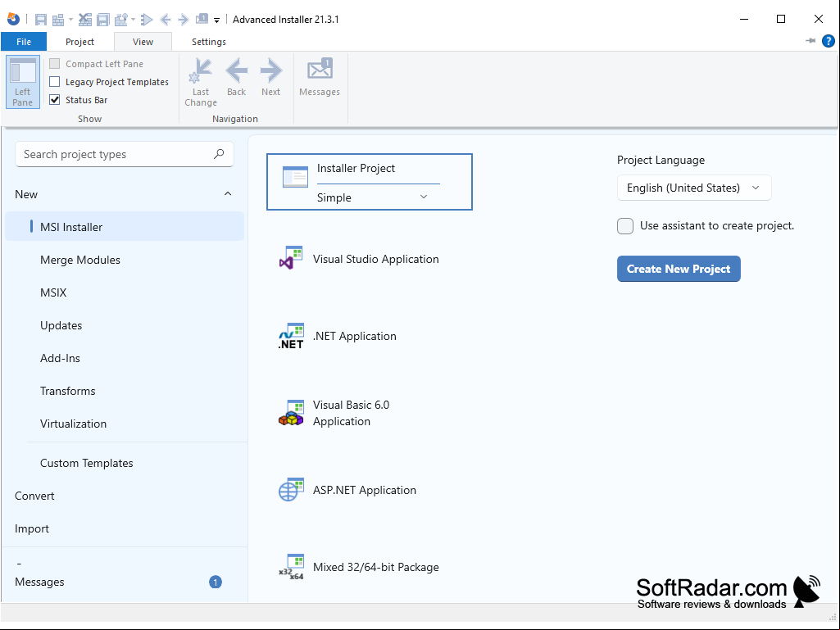
Task: Select Merge Modules category
Action: [x=79, y=260]
